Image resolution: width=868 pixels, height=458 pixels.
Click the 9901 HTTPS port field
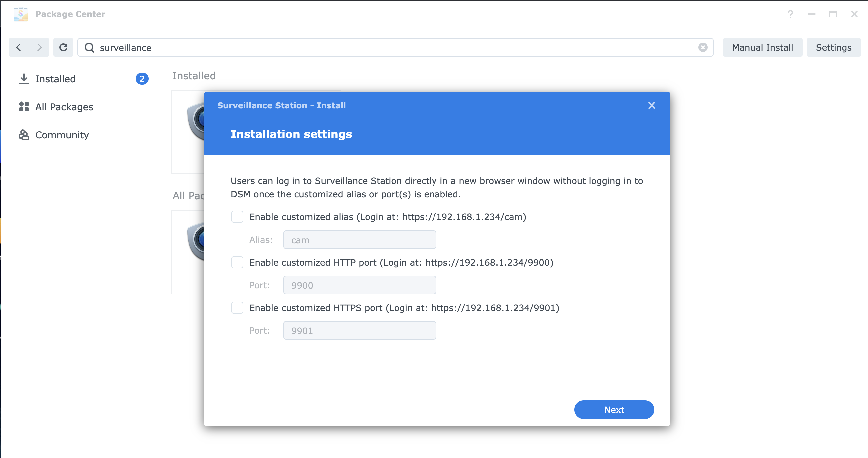point(360,330)
